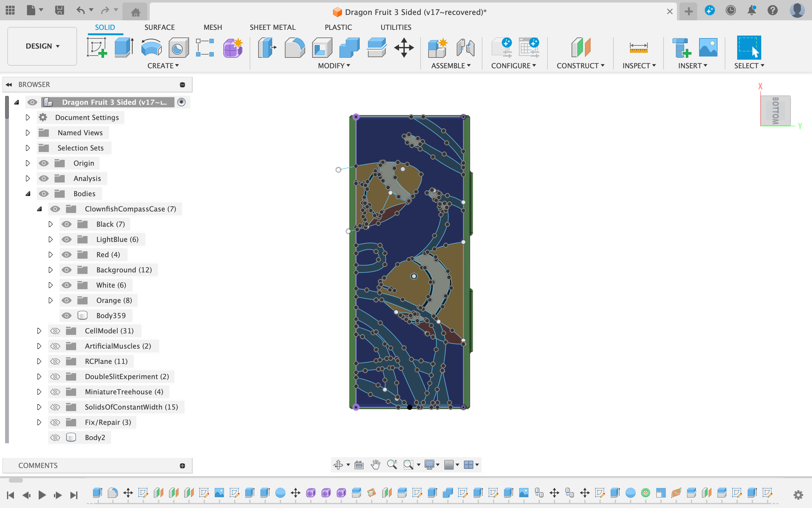This screenshot has width=812, height=508.
Task: Open the CREATE dropdown menu
Action: pyautogui.click(x=163, y=65)
